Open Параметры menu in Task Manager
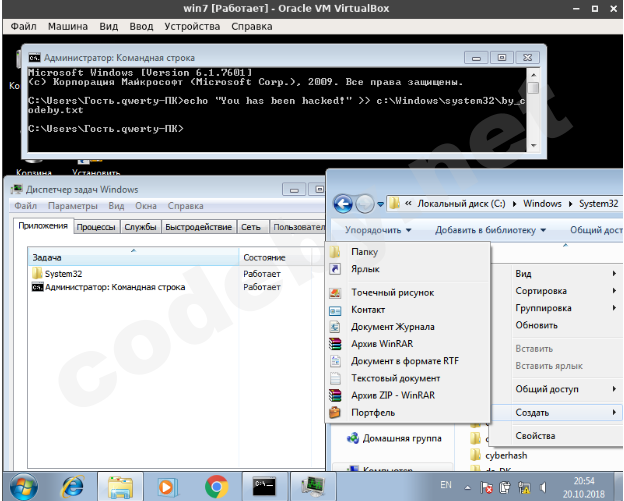The image size is (624, 501). click(x=72, y=206)
